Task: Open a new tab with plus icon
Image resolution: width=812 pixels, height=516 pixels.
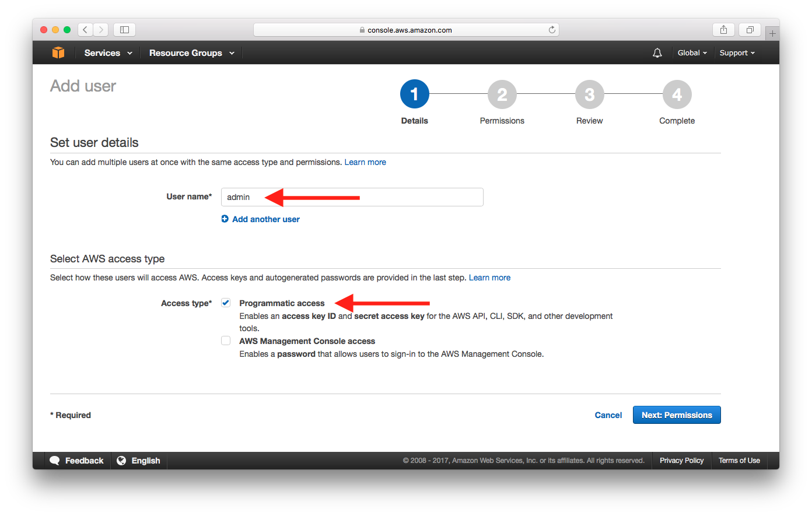Action: click(772, 33)
